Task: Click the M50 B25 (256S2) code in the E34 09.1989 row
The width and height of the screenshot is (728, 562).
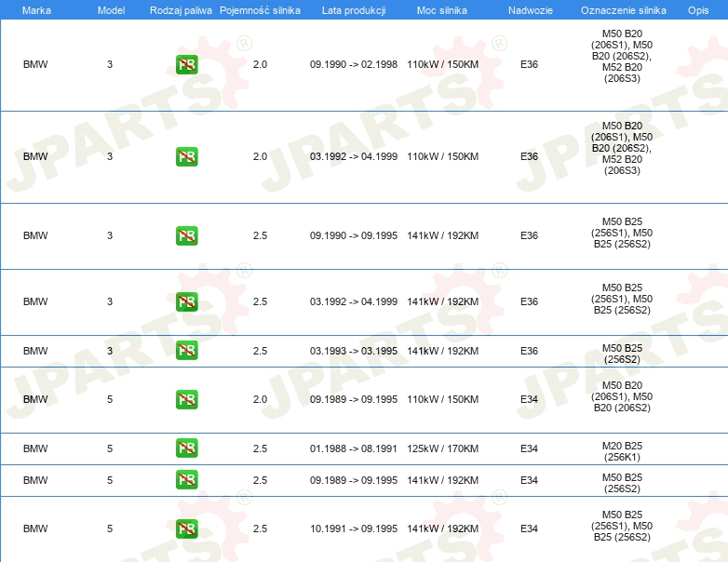Action: [622, 483]
